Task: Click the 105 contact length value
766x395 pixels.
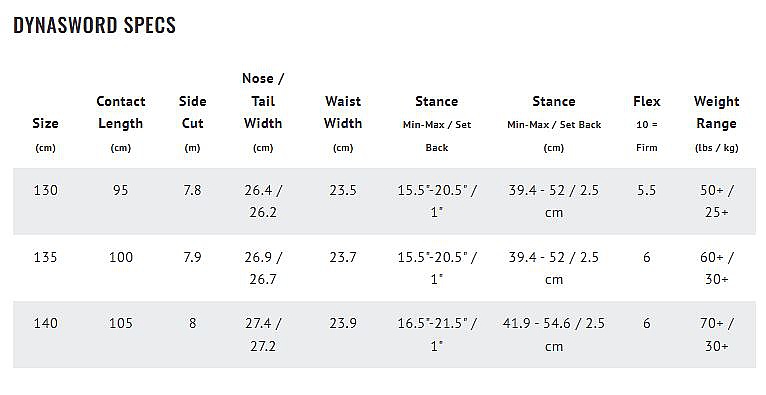Action: (x=121, y=323)
